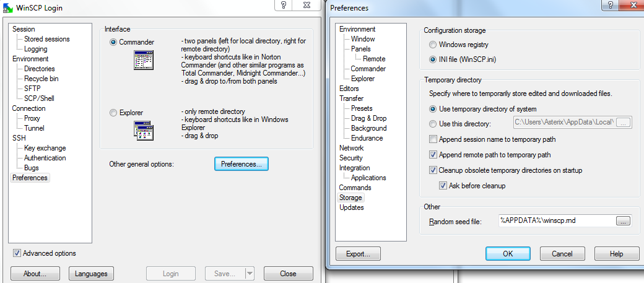The height and width of the screenshot is (283, 644).
Task: Select Bugs in the login tree
Action: click(31, 168)
